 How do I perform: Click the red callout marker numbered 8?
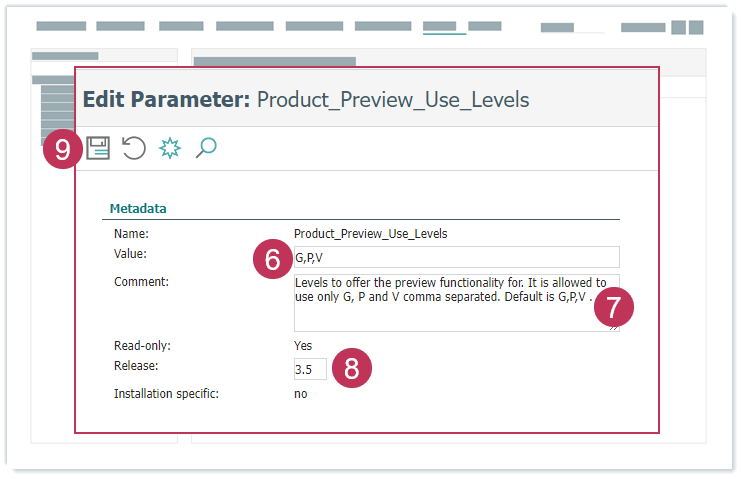click(351, 368)
